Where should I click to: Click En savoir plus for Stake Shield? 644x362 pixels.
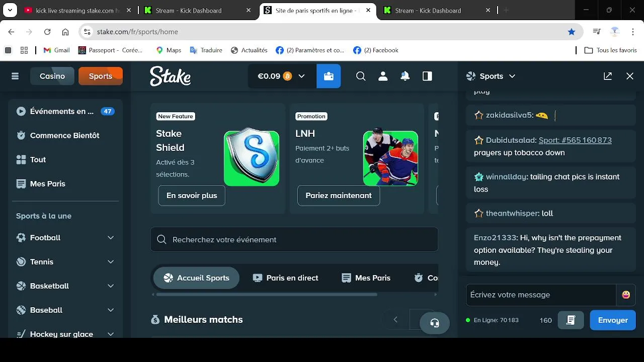[192, 195]
